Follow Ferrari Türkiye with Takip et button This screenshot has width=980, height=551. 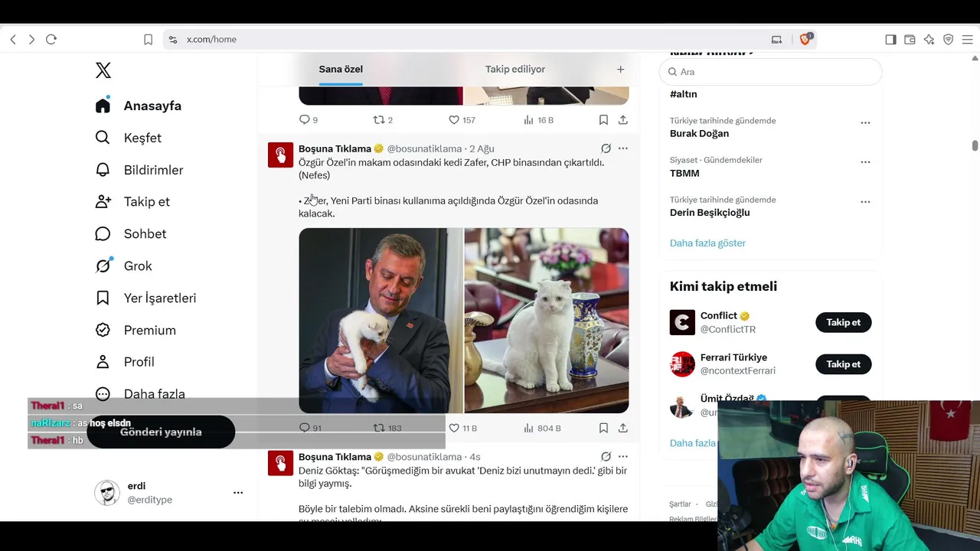pyautogui.click(x=844, y=364)
